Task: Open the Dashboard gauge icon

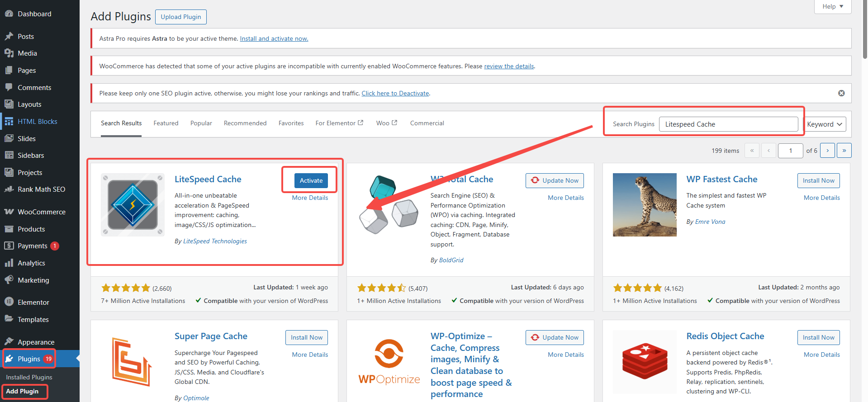Action: coord(9,14)
